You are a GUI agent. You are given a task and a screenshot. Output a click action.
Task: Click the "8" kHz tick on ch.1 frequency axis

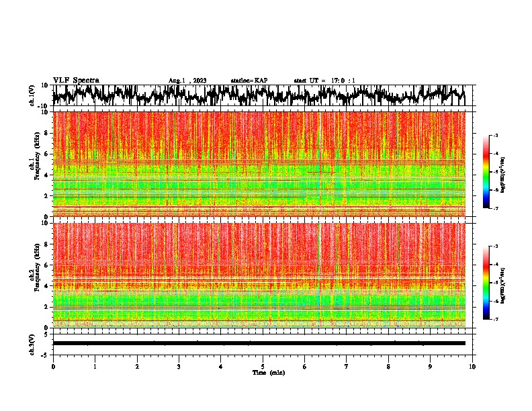pyautogui.click(x=47, y=133)
